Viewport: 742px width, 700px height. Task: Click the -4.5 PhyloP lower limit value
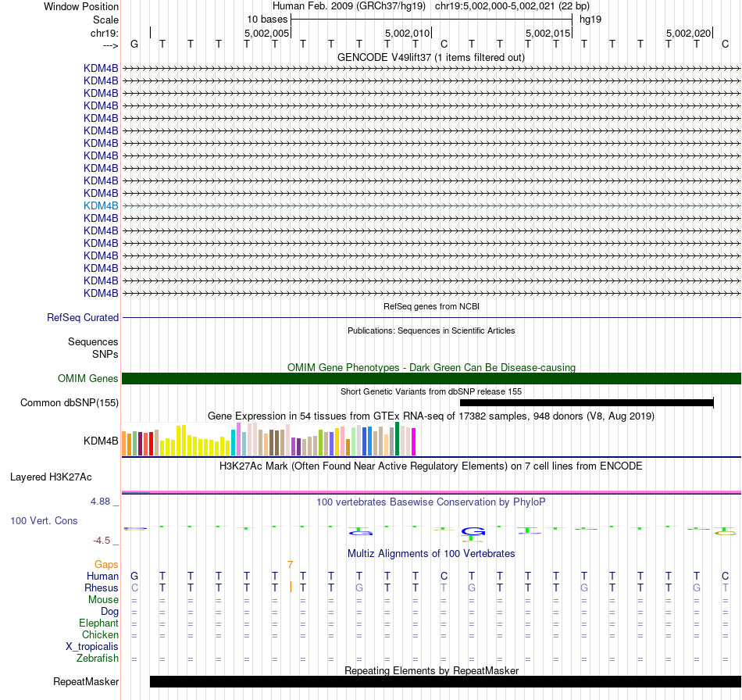click(x=102, y=541)
